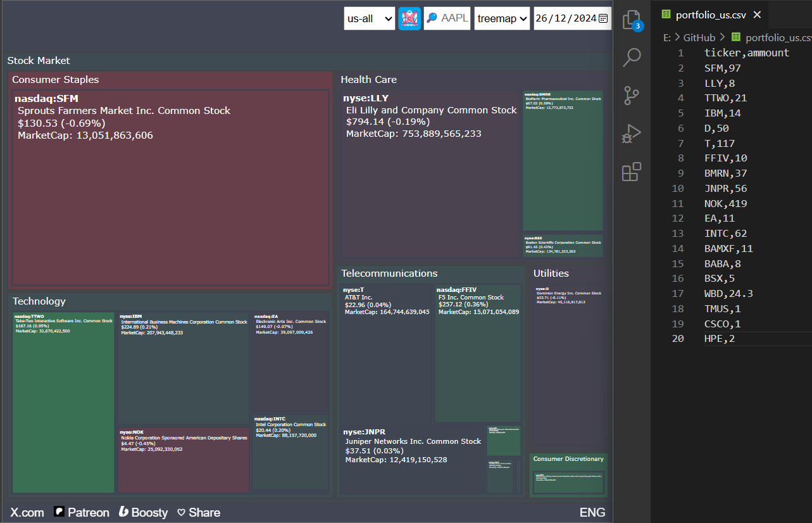Click the Share button
This screenshot has height=523, width=812.
[x=199, y=512]
